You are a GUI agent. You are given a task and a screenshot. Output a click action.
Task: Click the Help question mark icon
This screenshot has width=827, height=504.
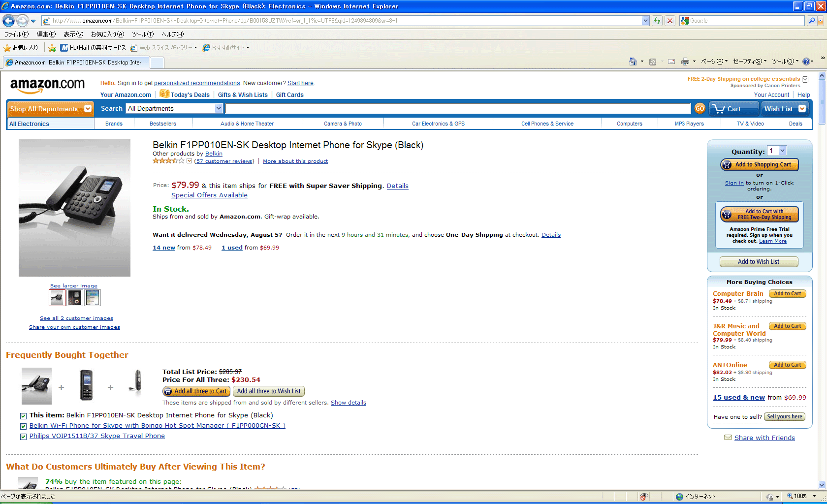pos(806,62)
